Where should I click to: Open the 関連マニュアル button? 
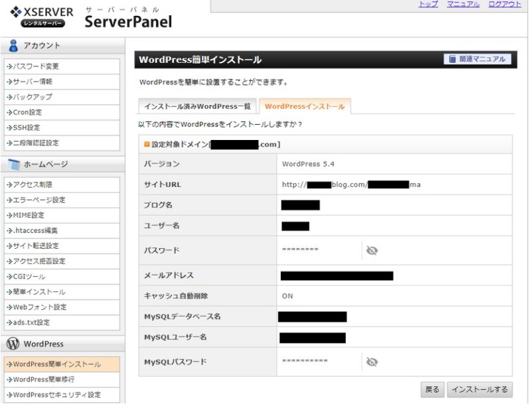point(477,59)
